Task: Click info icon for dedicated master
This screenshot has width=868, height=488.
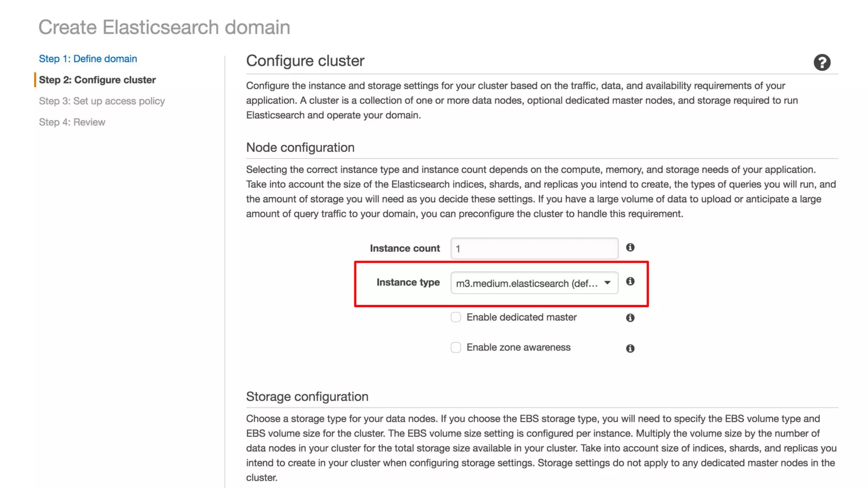Action: click(x=630, y=318)
